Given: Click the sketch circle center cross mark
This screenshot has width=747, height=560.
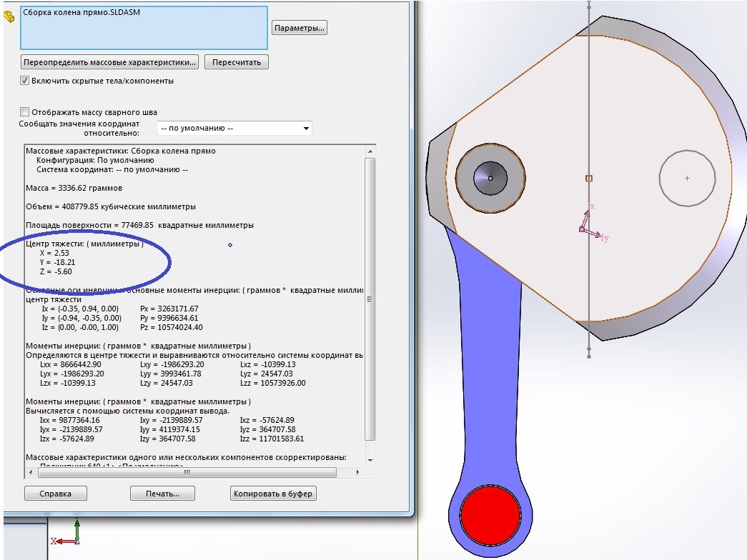Looking at the screenshot, I should [x=687, y=178].
